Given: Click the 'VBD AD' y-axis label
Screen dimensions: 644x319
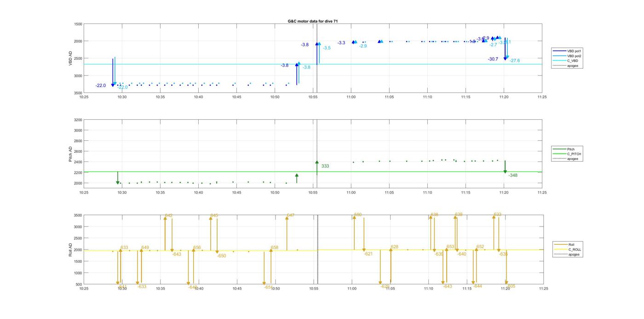Looking at the screenshot, I should (71, 58).
